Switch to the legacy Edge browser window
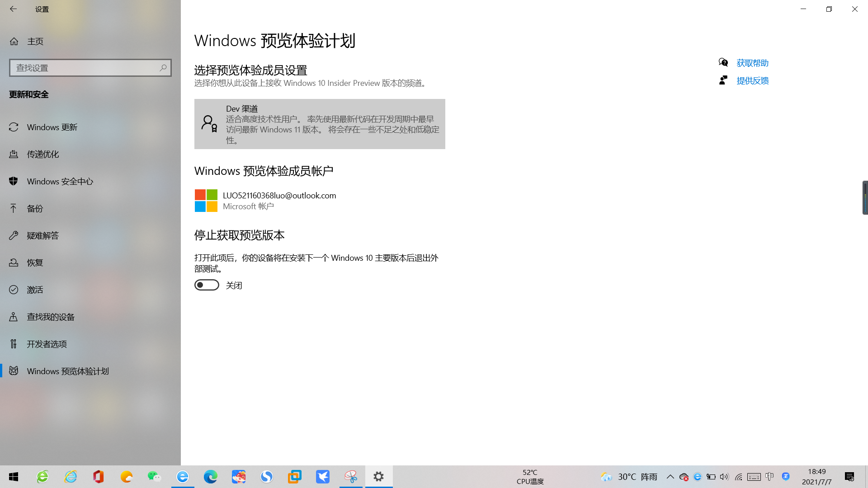 coord(183,477)
